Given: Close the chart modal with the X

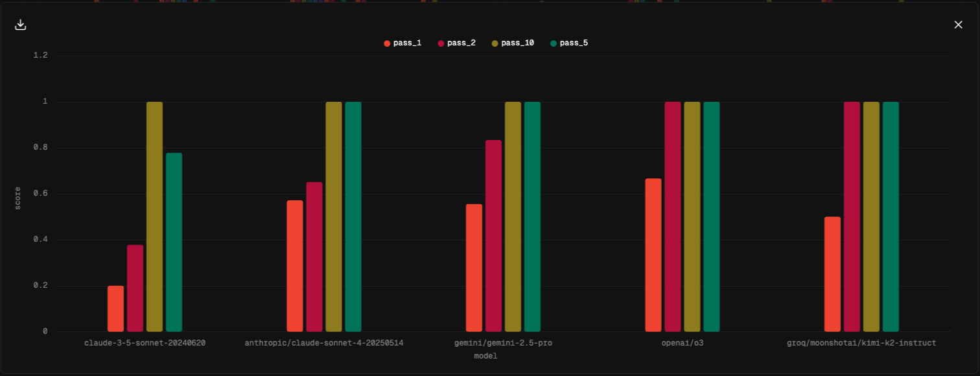Looking at the screenshot, I should coord(958,25).
